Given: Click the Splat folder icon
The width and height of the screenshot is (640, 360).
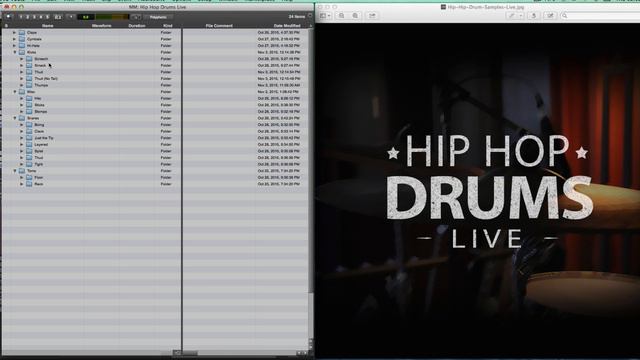Looking at the screenshot, I should tap(29, 151).
